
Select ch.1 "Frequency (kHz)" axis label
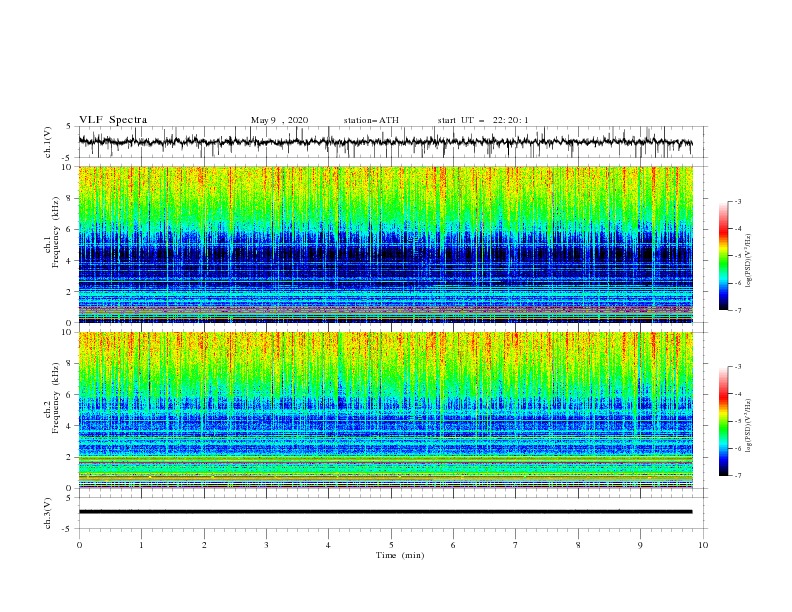[x=56, y=233]
